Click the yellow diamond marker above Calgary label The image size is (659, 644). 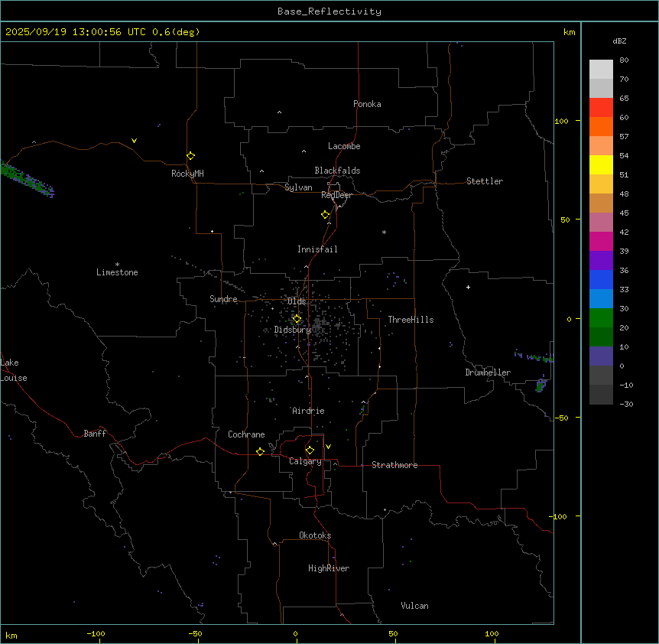[x=310, y=450]
